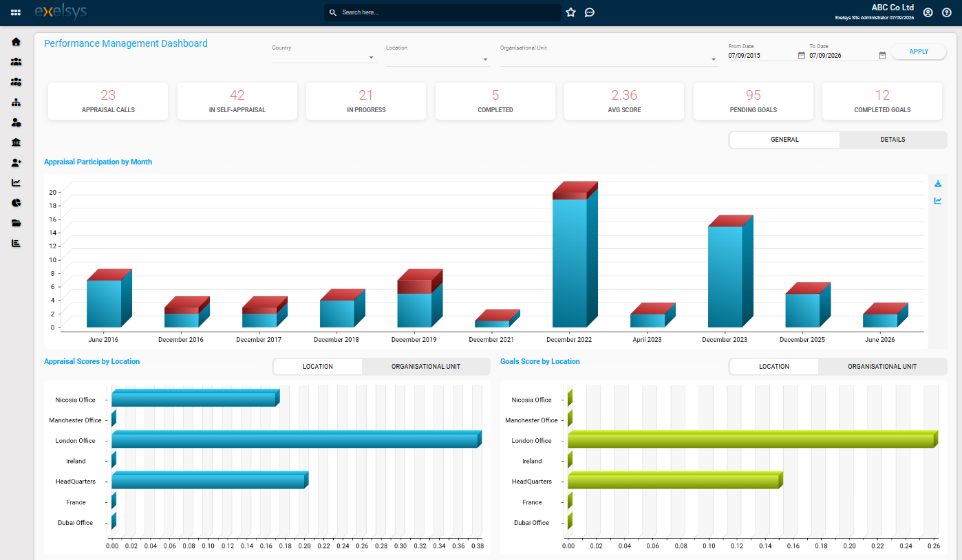This screenshot has height=560, width=962.
Task: Click the Completed Goals card
Action: (x=882, y=101)
